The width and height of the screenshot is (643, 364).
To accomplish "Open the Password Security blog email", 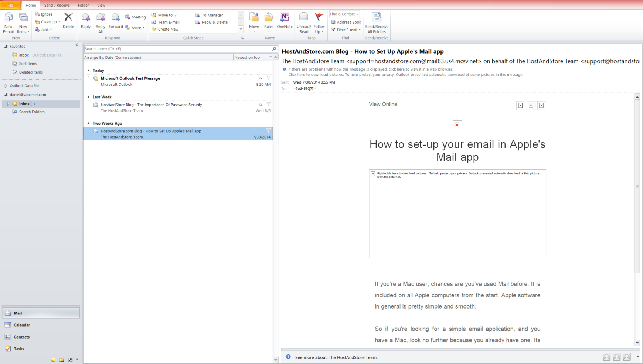I will click(178, 108).
